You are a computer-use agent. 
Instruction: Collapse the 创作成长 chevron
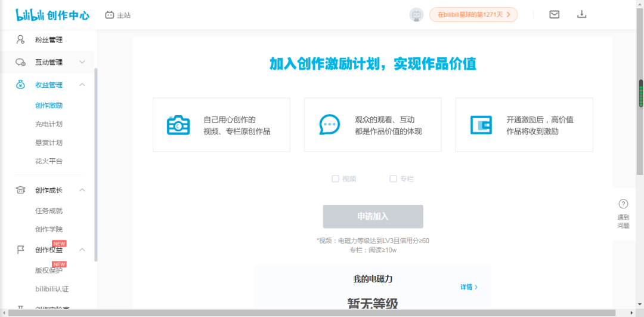(x=82, y=190)
